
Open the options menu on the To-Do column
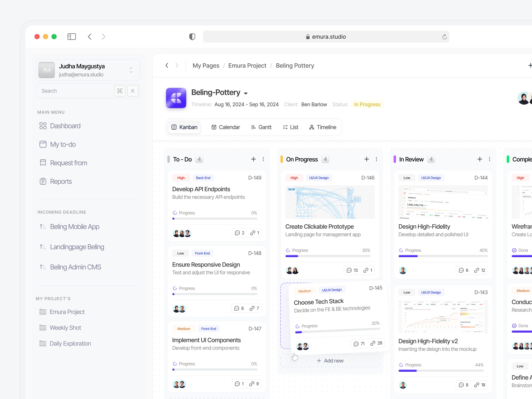pos(263,159)
